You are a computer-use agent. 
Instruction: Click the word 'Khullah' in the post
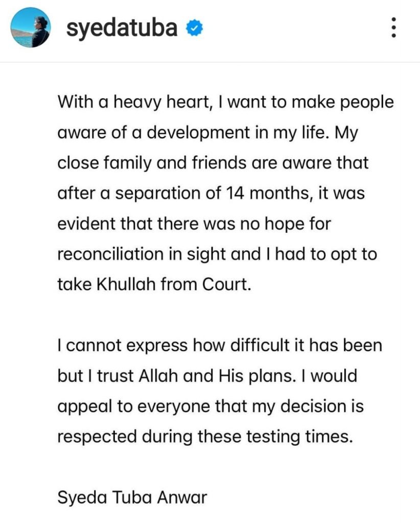click(x=123, y=283)
